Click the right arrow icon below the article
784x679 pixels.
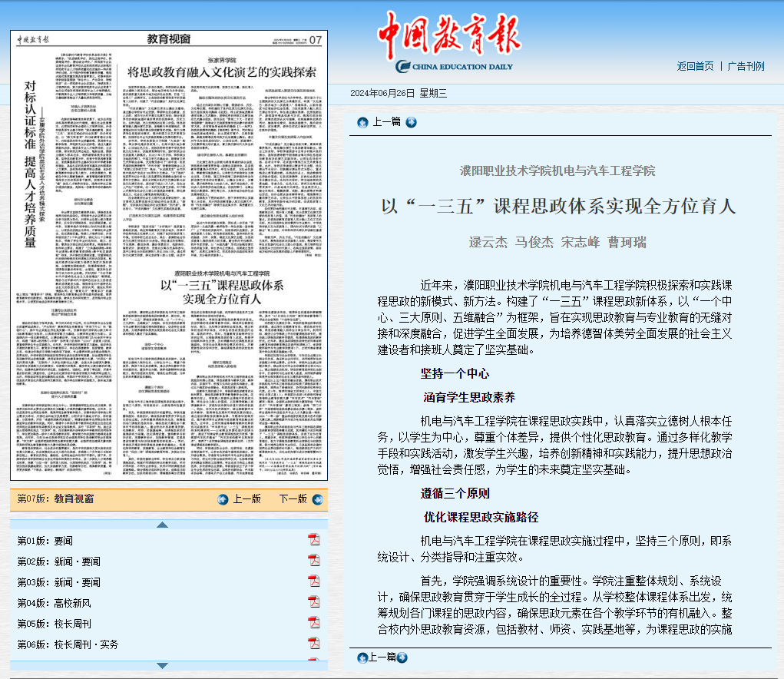[x=402, y=657]
